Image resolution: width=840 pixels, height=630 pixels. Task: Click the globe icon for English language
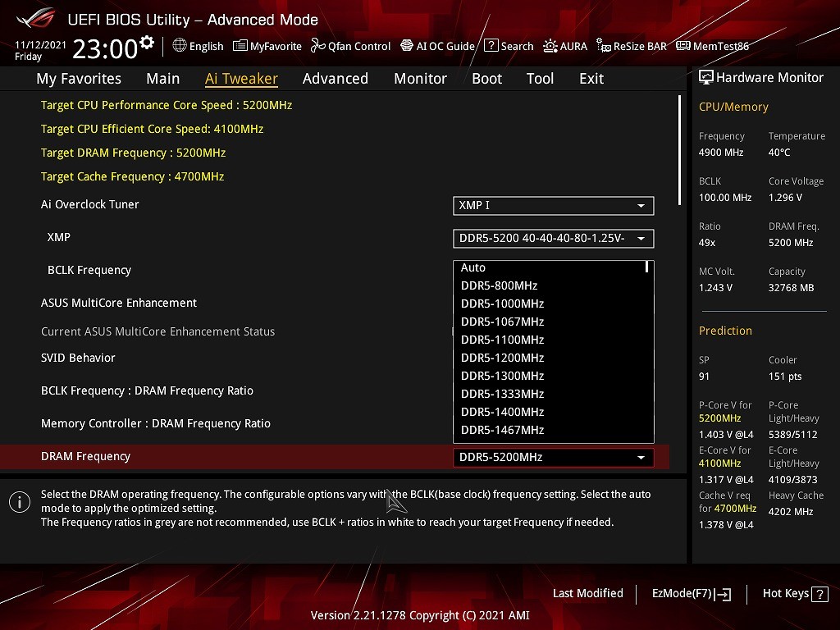180,46
